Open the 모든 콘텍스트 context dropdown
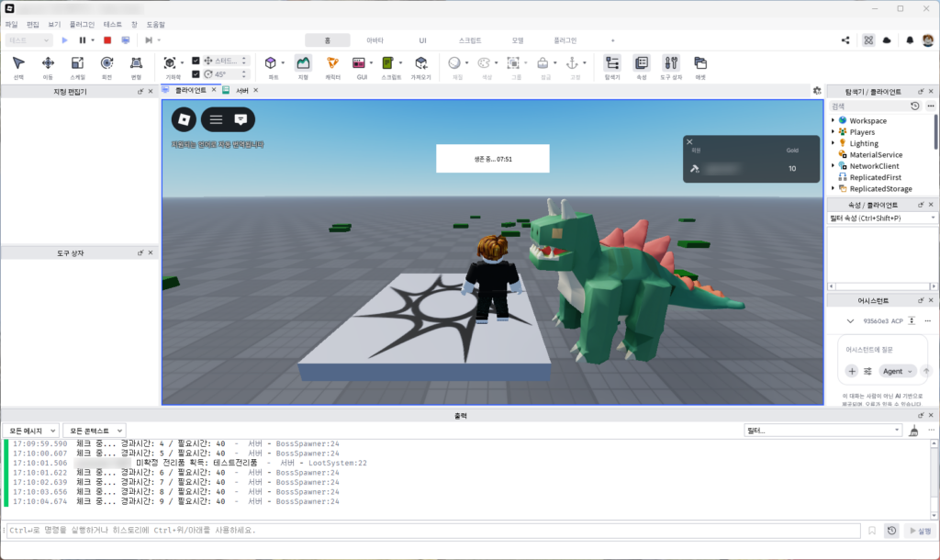940x560 pixels. 95,431
